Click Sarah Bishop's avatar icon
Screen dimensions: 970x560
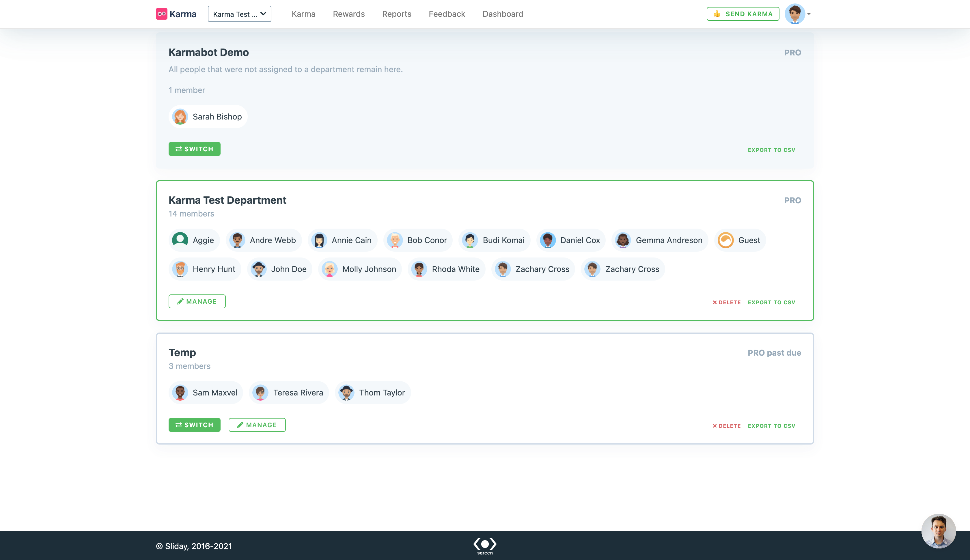180,117
